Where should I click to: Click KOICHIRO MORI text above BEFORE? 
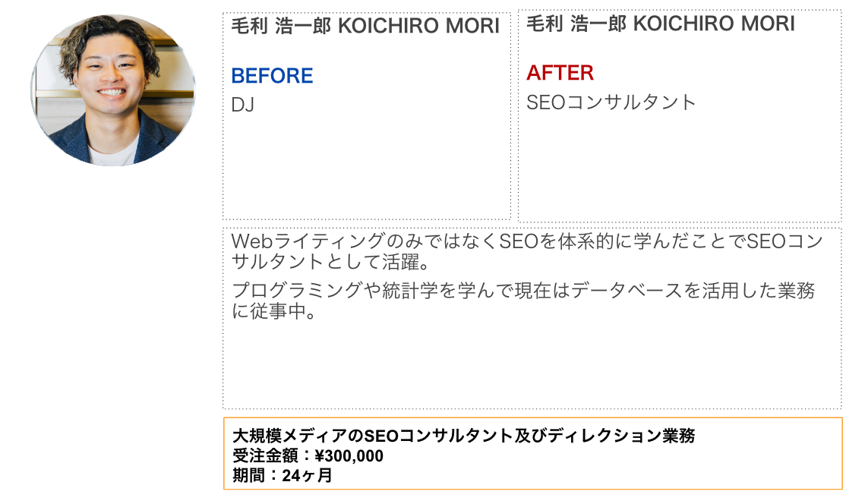tap(418, 27)
